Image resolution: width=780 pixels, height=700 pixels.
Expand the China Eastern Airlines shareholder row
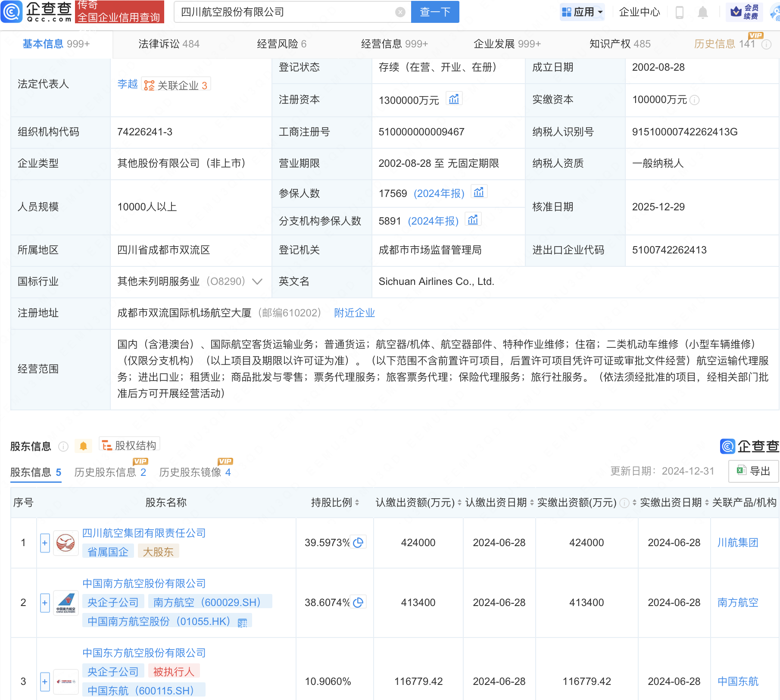point(45,681)
